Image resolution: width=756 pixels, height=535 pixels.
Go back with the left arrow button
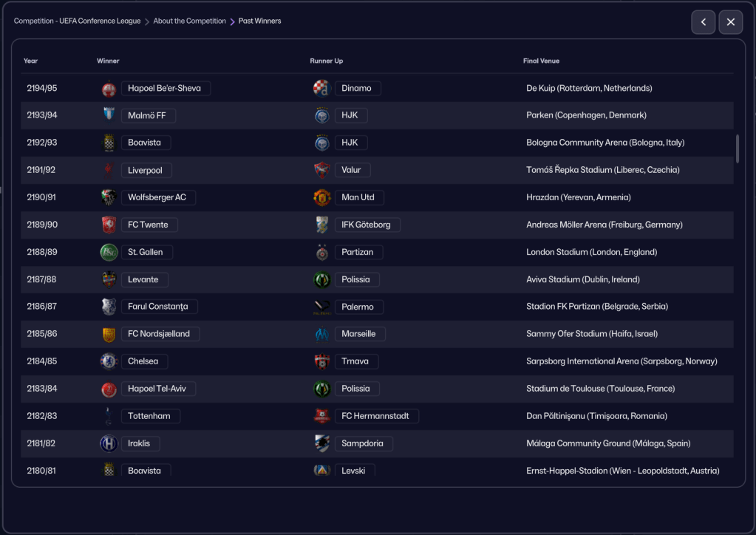coord(703,22)
